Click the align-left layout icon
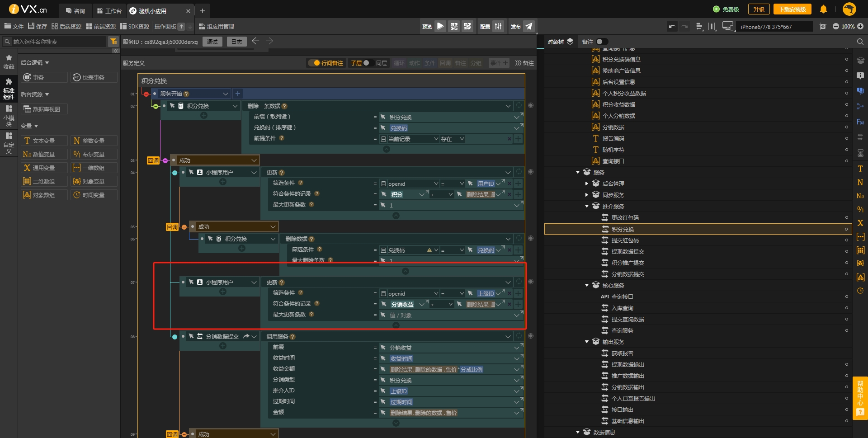Viewport: 868px width, 438px height. (x=699, y=27)
